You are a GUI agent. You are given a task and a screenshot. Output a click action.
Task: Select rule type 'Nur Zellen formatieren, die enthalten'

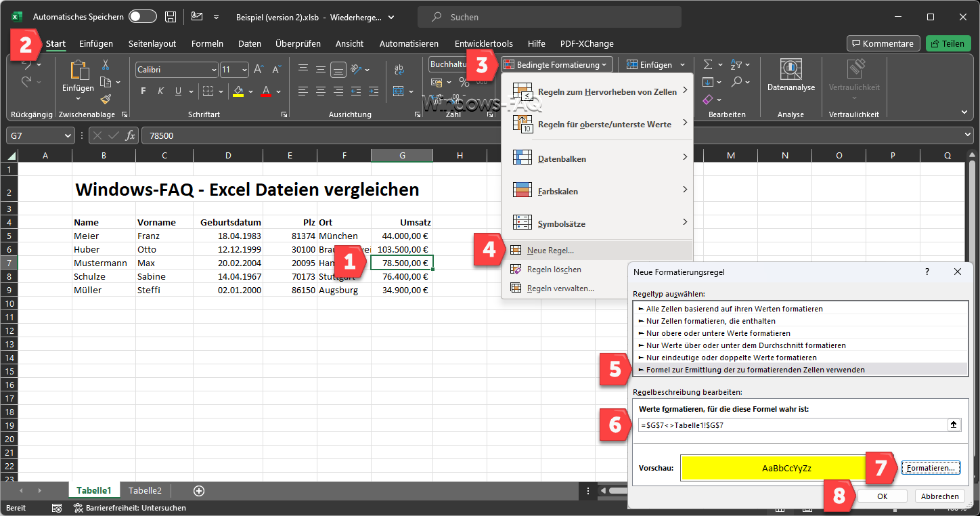[x=711, y=321]
